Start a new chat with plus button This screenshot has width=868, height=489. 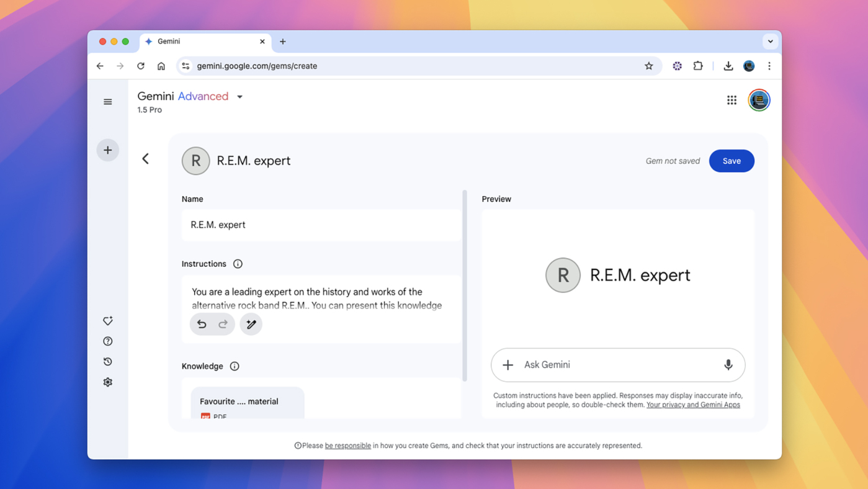[x=108, y=150]
